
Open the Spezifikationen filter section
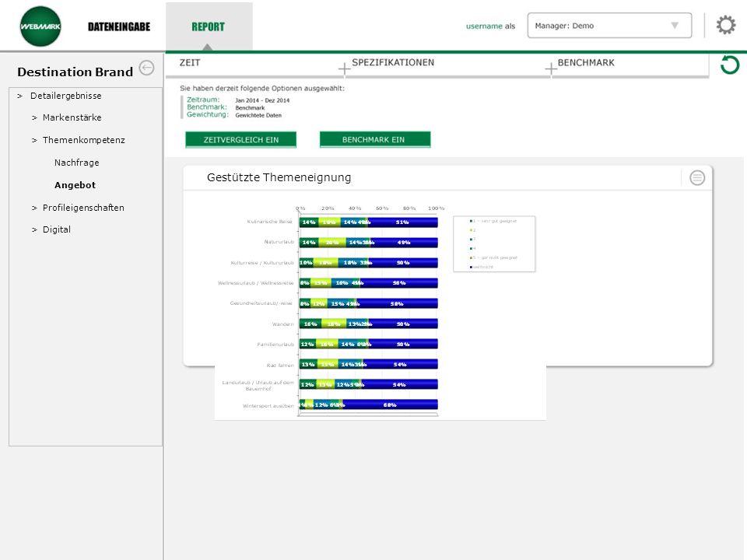click(x=393, y=62)
